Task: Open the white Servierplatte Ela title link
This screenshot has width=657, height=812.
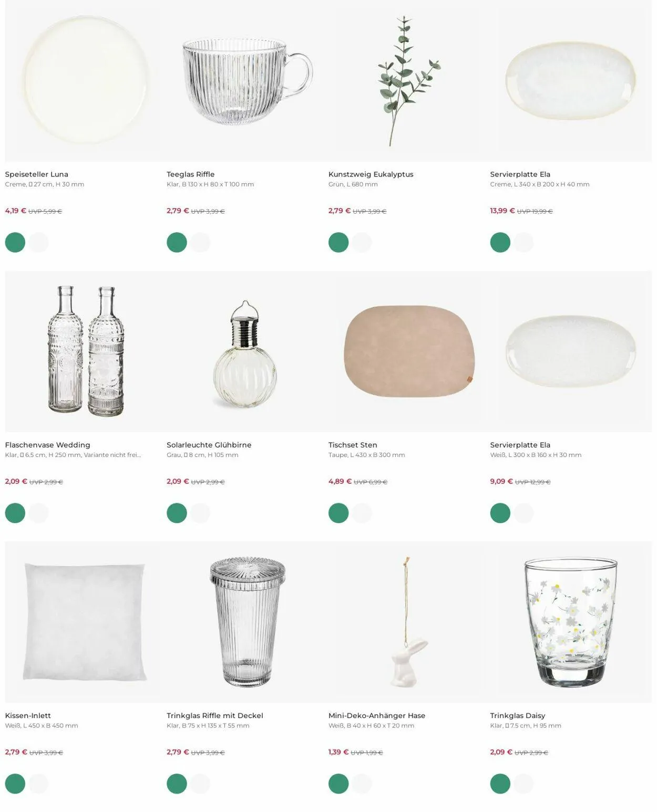Action: coord(520,445)
